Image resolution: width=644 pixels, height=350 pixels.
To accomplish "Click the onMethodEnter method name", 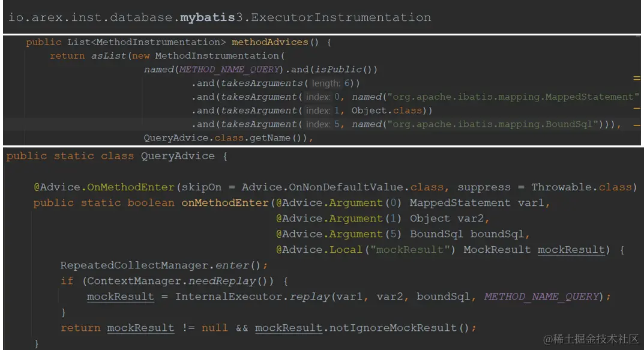I will pyautogui.click(x=224, y=203).
